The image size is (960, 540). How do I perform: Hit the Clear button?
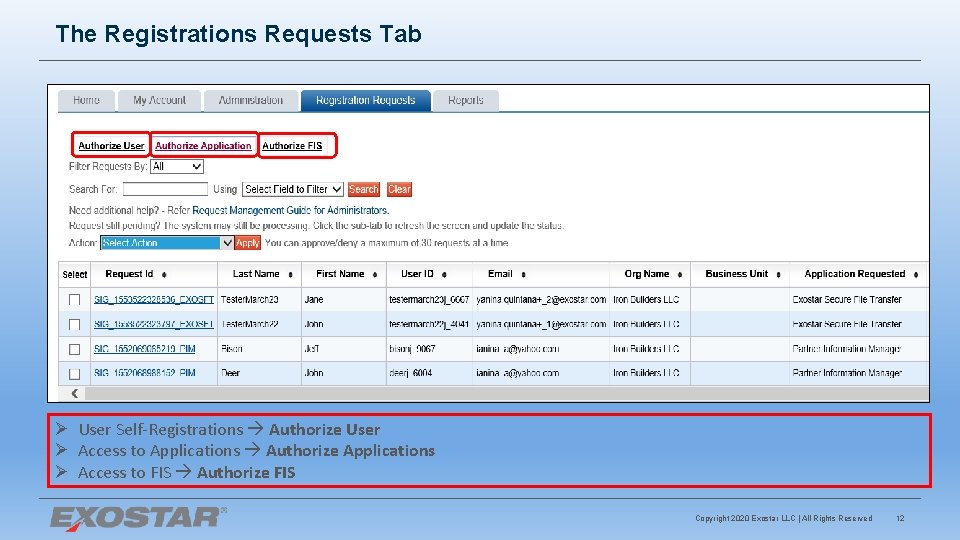399,189
